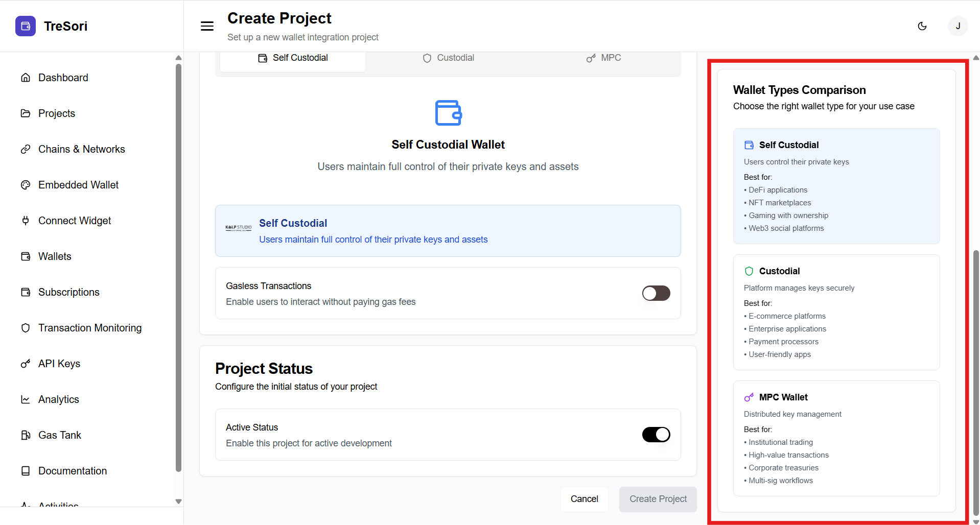Click the Gas Tank fuel icon
This screenshot has width=980, height=525.
pos(26,435)
